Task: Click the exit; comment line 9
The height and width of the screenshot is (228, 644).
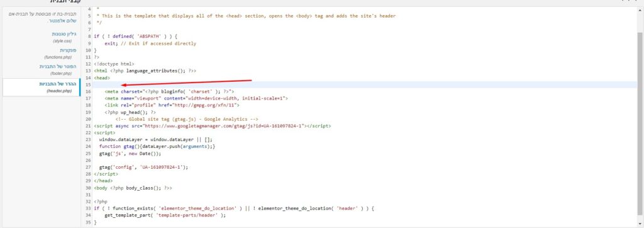Action: (x=150, y=43)
